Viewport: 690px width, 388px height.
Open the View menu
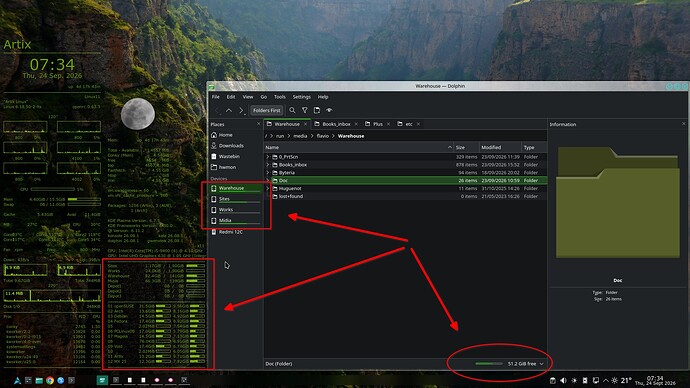point(248,97)
